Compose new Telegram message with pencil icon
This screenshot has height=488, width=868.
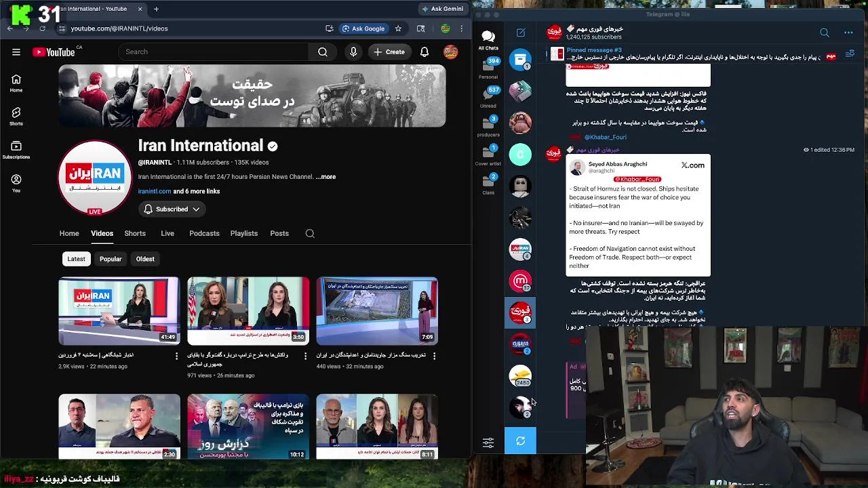point(521,33)
